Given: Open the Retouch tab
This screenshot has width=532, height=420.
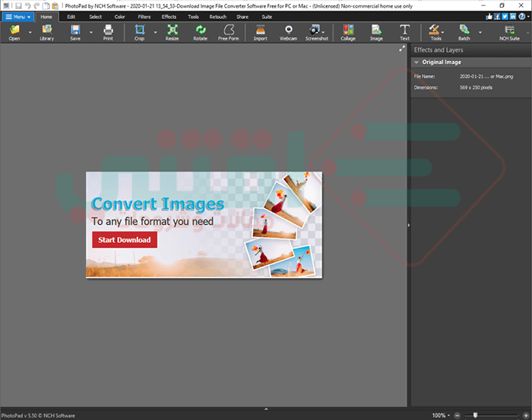Looking at the screenshot, I should 218,17.
